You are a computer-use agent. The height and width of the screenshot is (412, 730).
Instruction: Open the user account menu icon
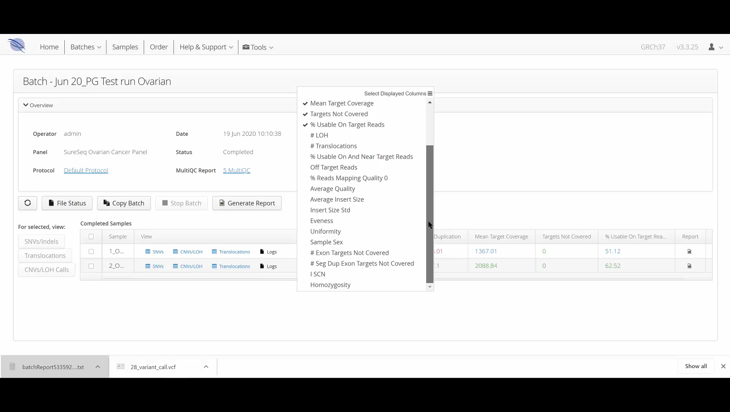point(714,47)
